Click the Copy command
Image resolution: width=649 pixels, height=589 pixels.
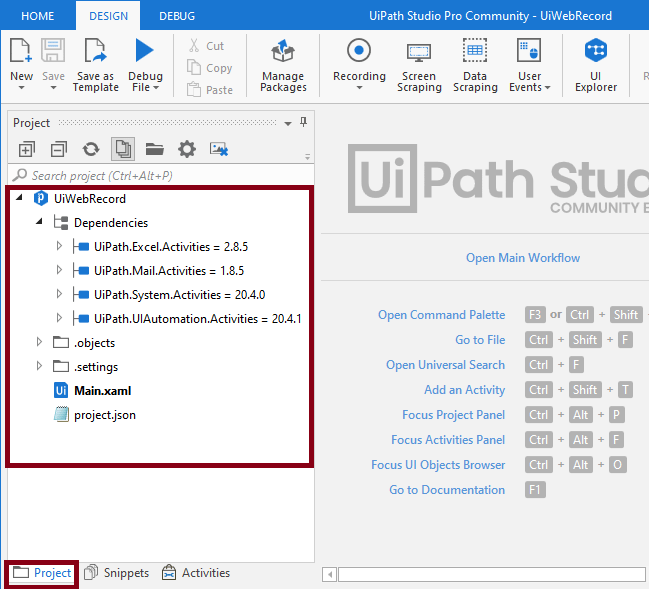pyautogui.click(x=209, y=68)
